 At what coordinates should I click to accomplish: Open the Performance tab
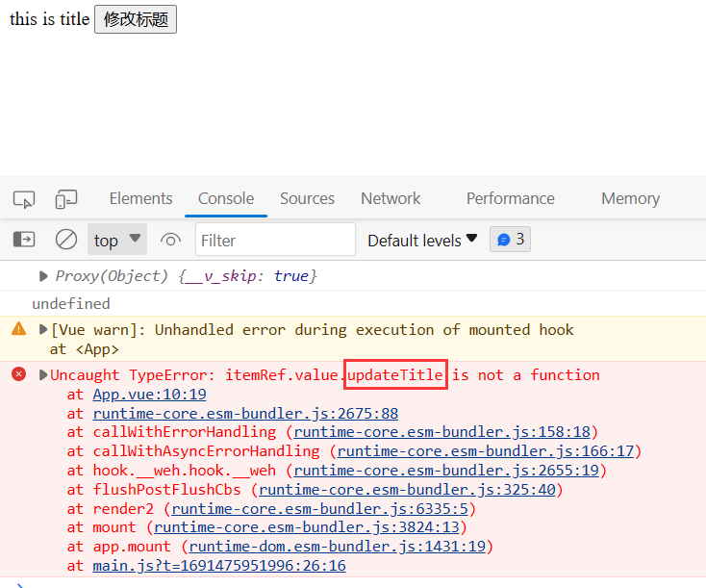[x=510, y=198]
